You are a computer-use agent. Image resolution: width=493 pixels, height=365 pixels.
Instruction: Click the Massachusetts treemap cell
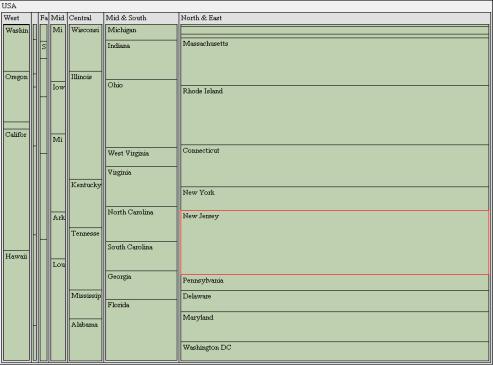click(335, 62)
